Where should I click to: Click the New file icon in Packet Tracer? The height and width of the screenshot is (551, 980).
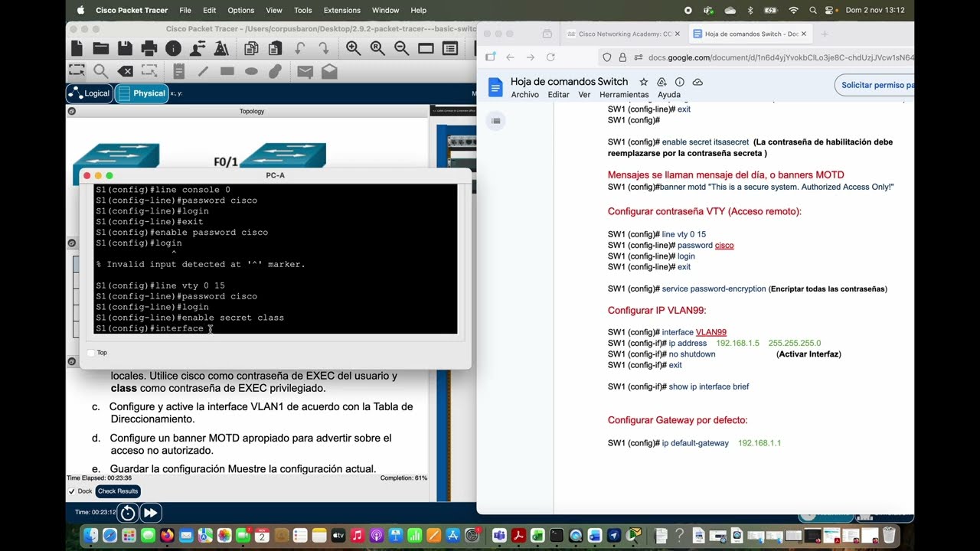[x=77, y=48]
